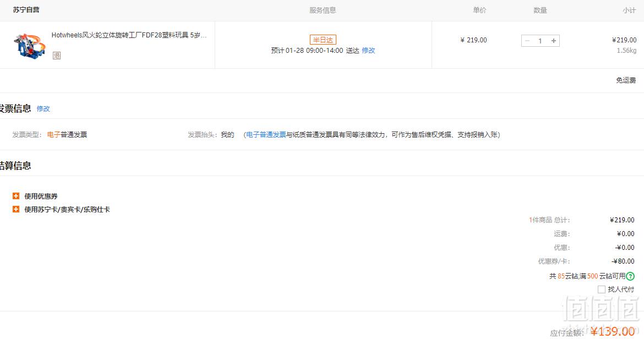Open the Hotwheels风火轮 product title link
644x339 pixels.
(x=129, y=35)
